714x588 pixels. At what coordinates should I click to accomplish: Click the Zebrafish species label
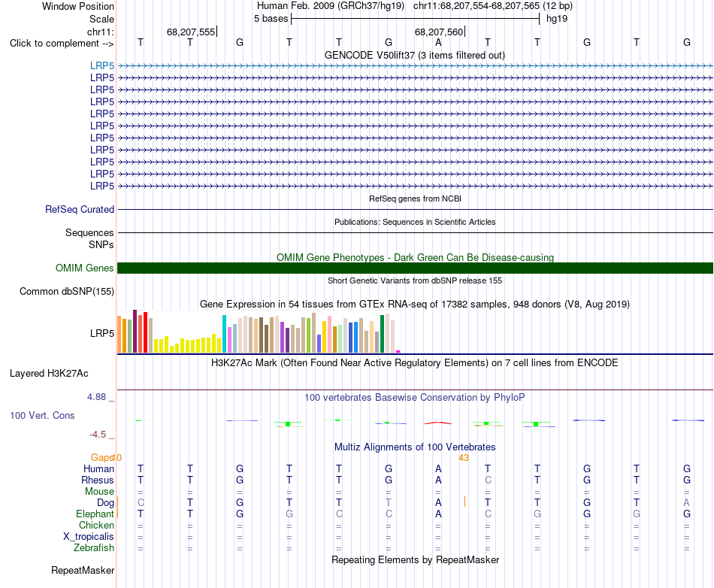(x=94, y=548)
